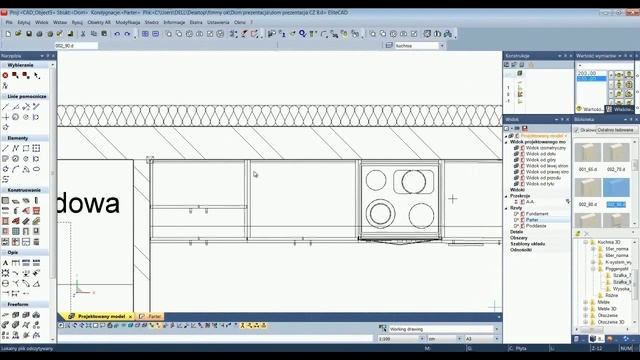This screenshot has height=360, width=640.
Task: Open the Ustawienia menu
Action: pyautogui.click(x=218, y=22)
